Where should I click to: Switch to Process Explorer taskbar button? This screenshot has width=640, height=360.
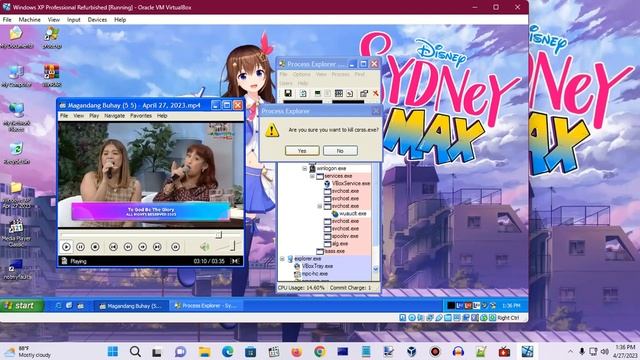pyautogui.click(x=205, y=306)
